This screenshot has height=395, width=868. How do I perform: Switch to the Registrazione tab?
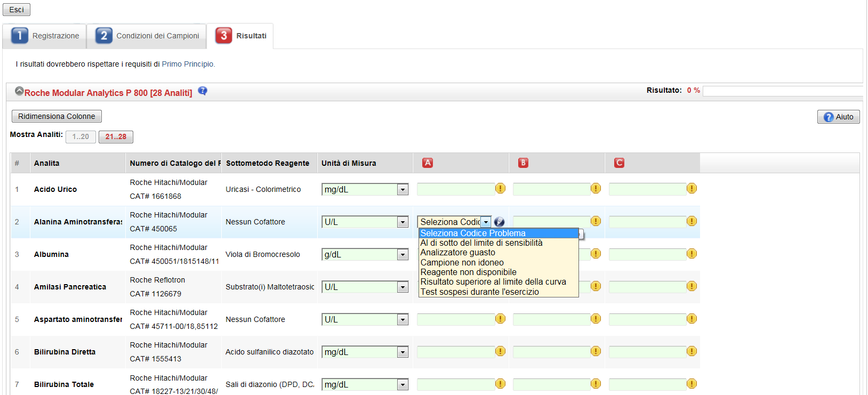[x=45, y=36]
